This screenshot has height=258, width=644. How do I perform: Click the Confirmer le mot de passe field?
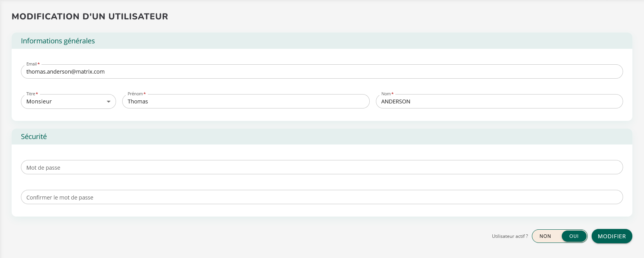(x=321, y=197)
